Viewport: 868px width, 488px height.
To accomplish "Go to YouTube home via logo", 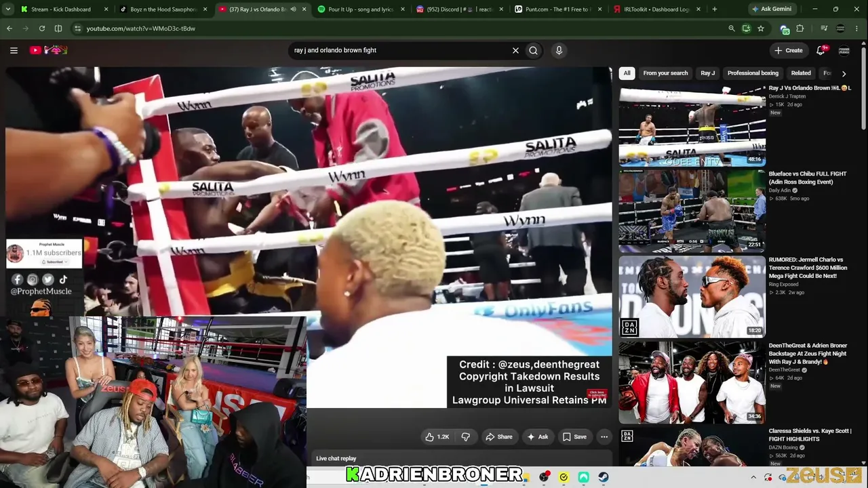I will 48,50.
